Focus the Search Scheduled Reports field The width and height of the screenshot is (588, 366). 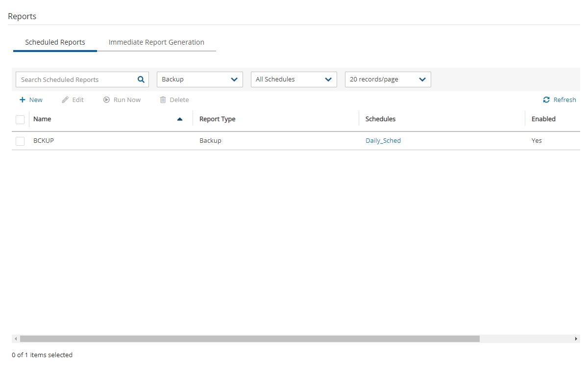(x=76, y=79)
